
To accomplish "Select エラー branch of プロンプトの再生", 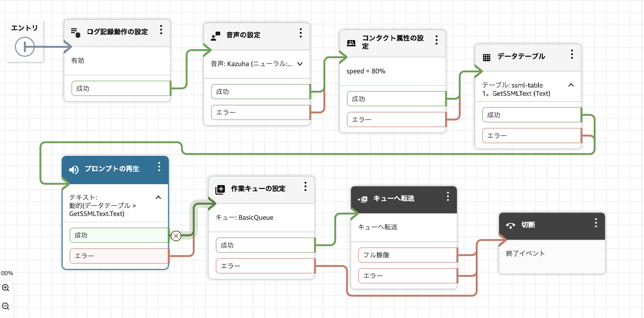I will tap(119, 256).
